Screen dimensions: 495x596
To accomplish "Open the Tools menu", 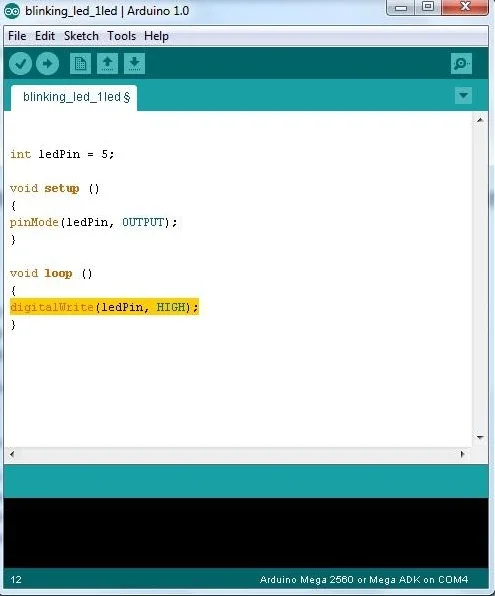I will pyautogui.click(x=121, y=36).
